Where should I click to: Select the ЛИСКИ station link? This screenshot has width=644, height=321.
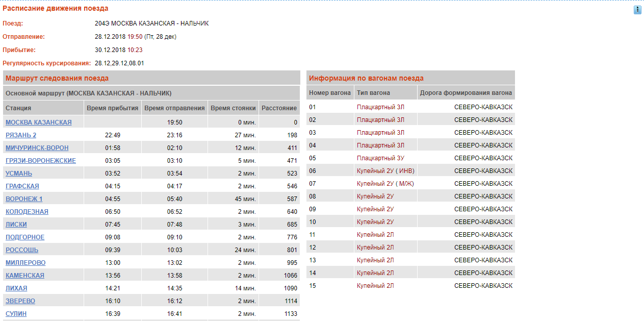point(16,225)
